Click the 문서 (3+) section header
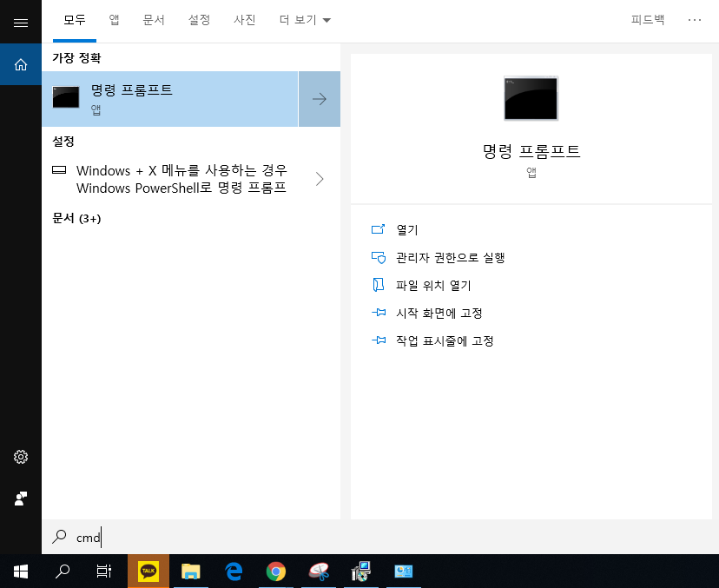Screen dimensions: 719x588 76,218
